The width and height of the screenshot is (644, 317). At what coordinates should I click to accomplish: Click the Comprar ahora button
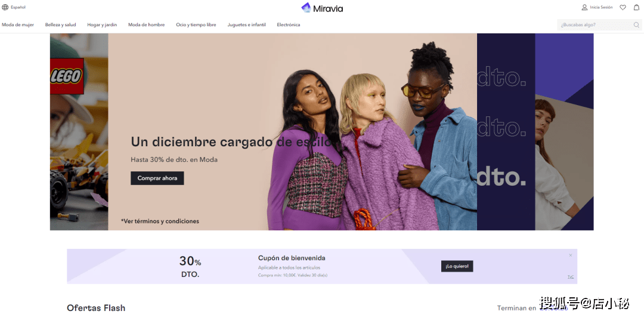pos(157,178)
